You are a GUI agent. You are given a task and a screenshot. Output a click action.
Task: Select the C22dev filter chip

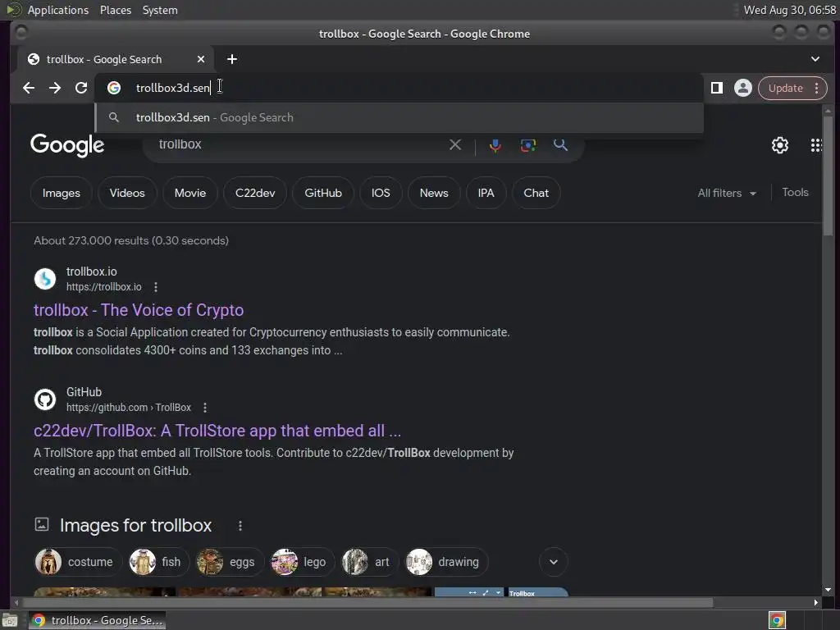point(255,193)
